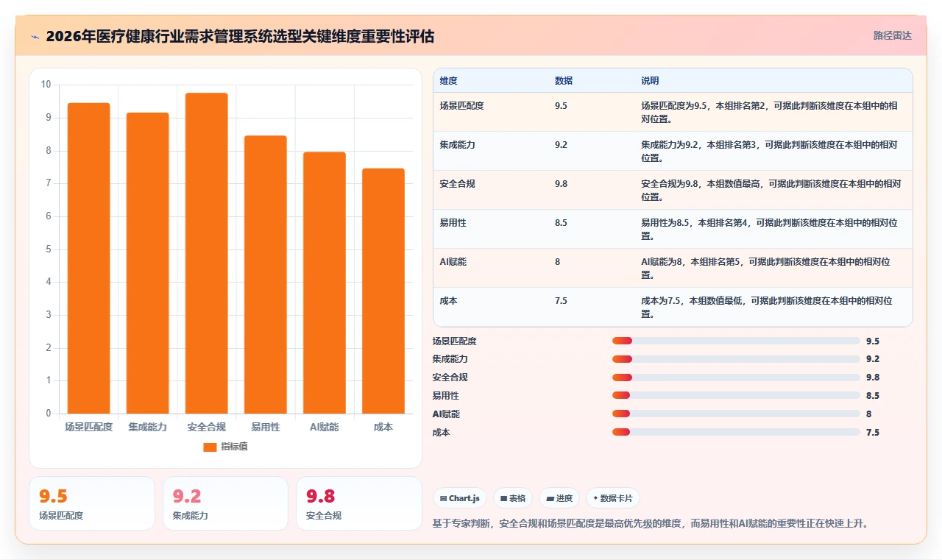Image resolution: width=942 pixels, height=560 pixels.
Task: Click the 路径雷达 label in the header
Action: 892,35
